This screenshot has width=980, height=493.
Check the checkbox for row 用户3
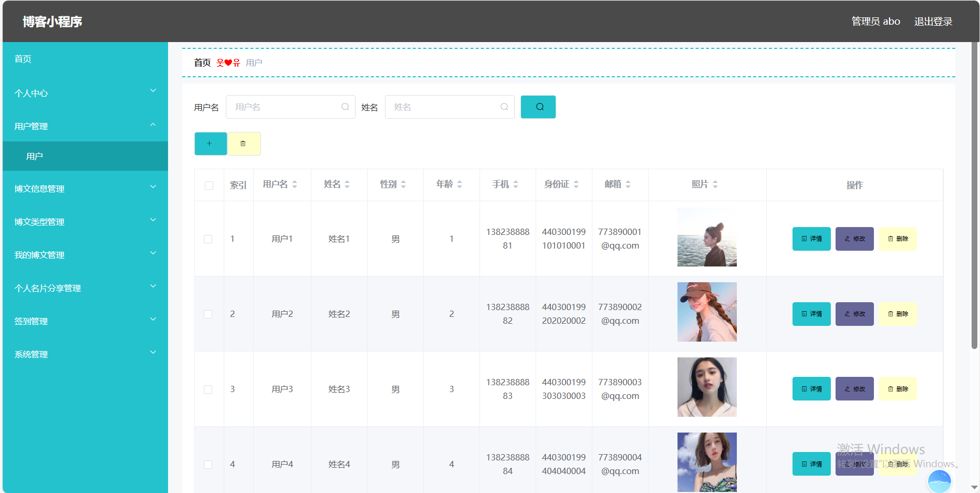pyautogui.click(x=208, y=389)
